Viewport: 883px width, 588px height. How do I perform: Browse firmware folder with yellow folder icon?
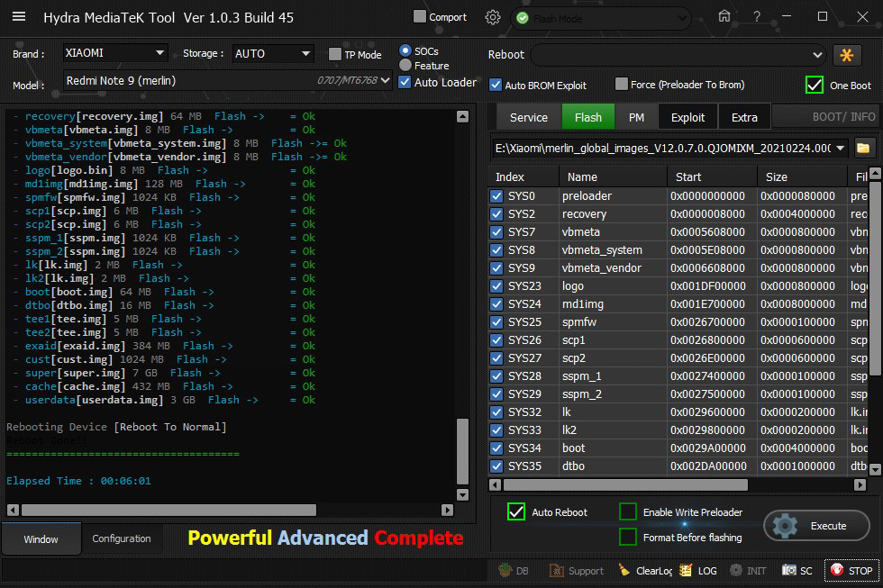click(x=863, y=149)
